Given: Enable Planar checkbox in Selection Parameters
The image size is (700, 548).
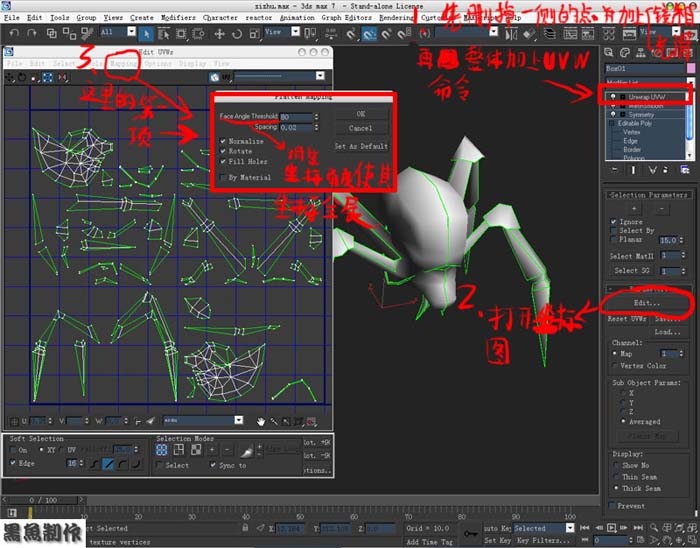Looking at the screenshot, I should click(x=614, y=240).
